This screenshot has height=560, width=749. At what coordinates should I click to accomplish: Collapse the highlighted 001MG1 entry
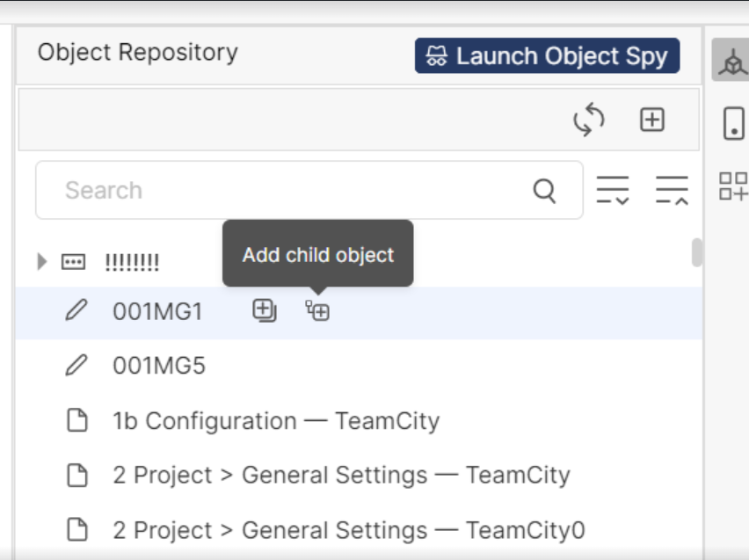(x=158, y=309)
